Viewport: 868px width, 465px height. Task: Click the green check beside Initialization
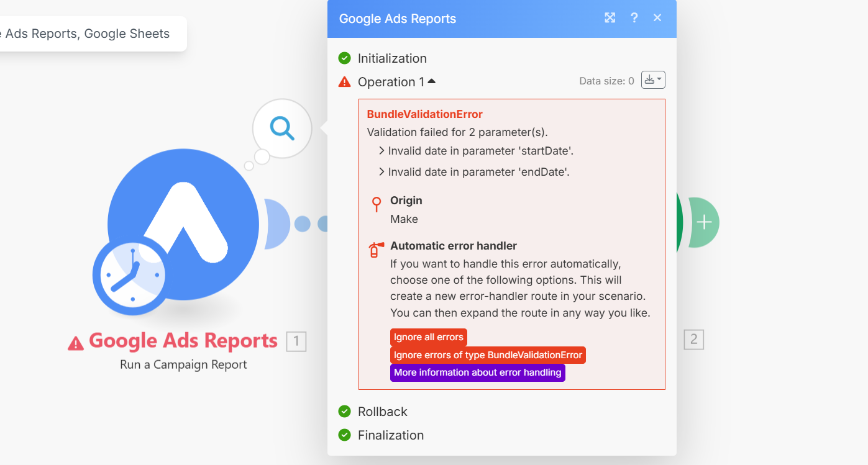pyautogui.click(x=344, y=58)
